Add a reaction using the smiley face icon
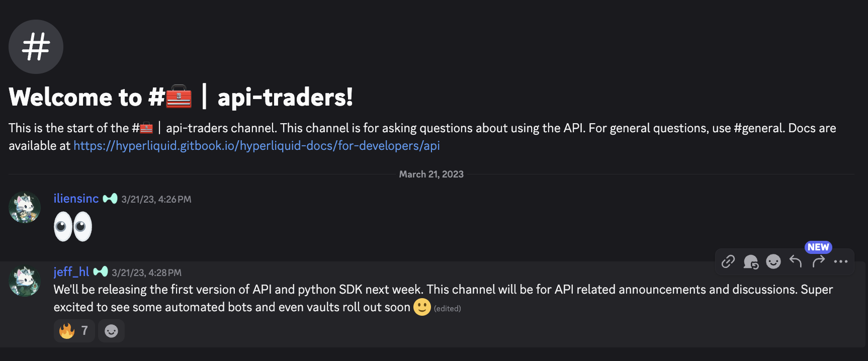Screen dimensions: 868x361 point(773,261)
